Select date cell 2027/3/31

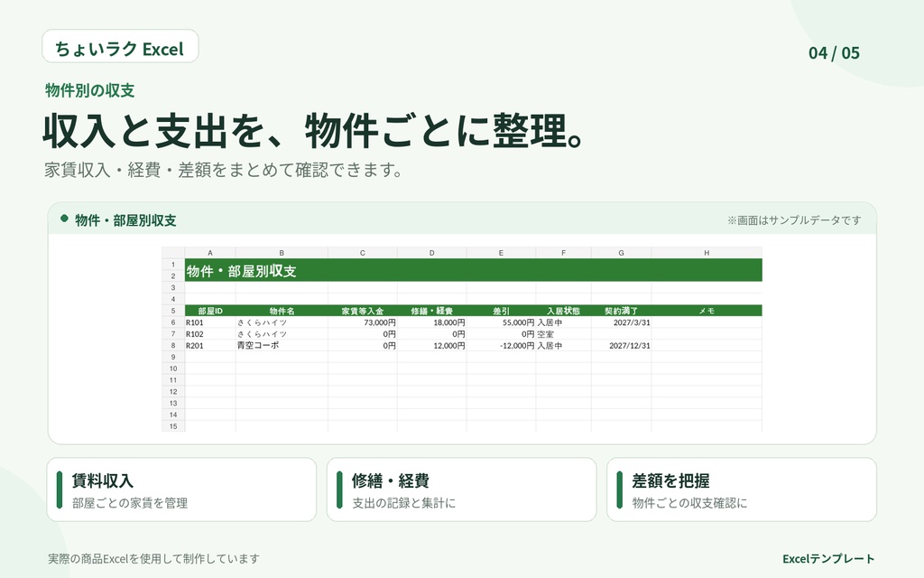(621, 322)
